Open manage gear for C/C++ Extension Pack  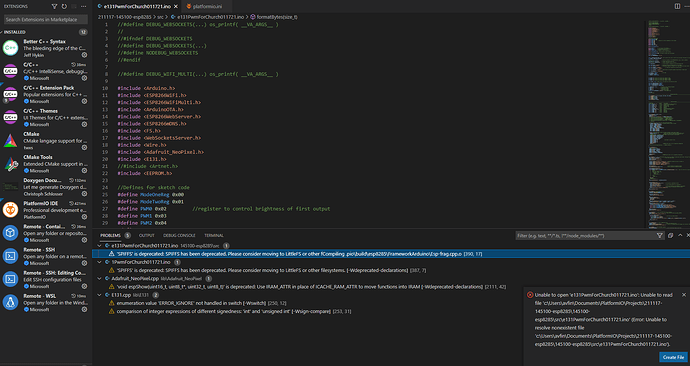[x=84, y=101]
